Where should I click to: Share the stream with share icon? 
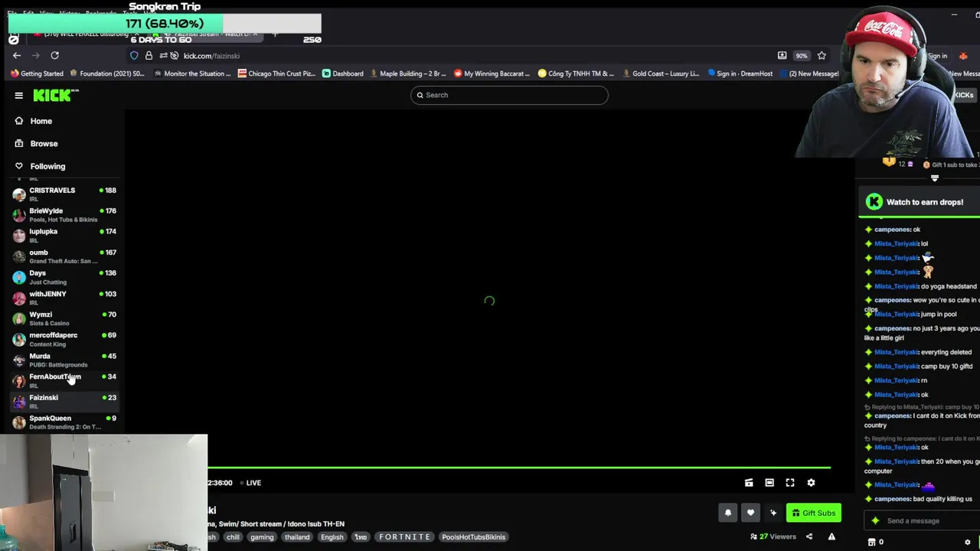click(809, 536)
